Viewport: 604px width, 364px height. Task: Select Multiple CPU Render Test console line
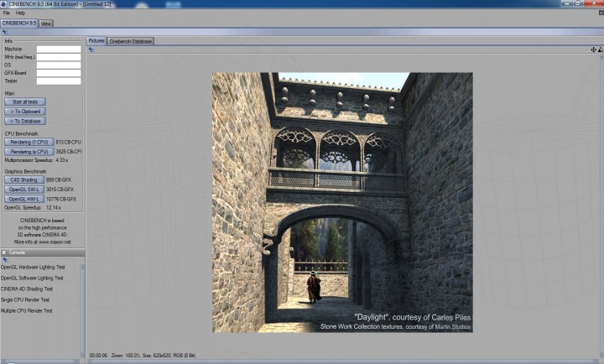point(27,310)
